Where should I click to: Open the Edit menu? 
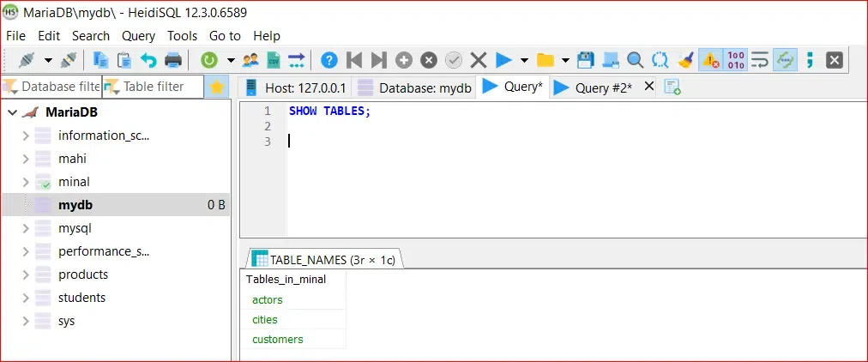click(x=49, y=36)
